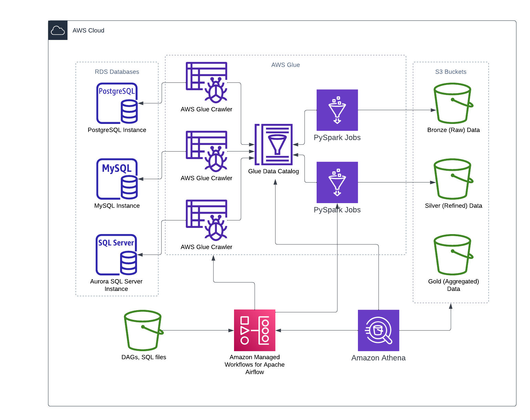Select the Glue Data Catalog icon
Screen dimensions: 530x420
(274, 145)
